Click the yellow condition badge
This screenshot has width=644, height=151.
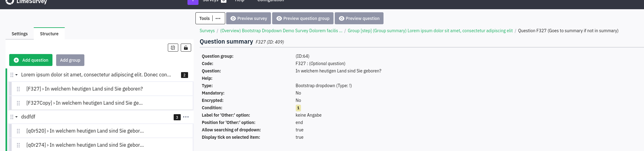(298, 108)
